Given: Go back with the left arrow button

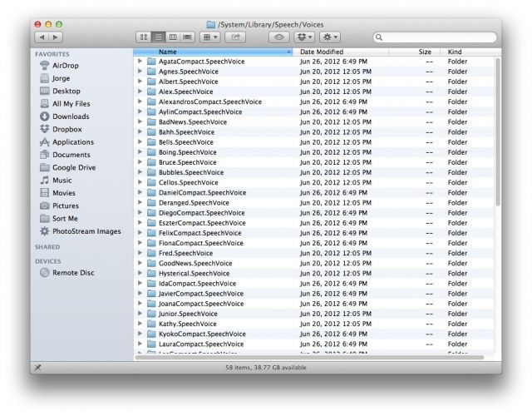Looking at the screenshot, I should (x=42, y=37).
